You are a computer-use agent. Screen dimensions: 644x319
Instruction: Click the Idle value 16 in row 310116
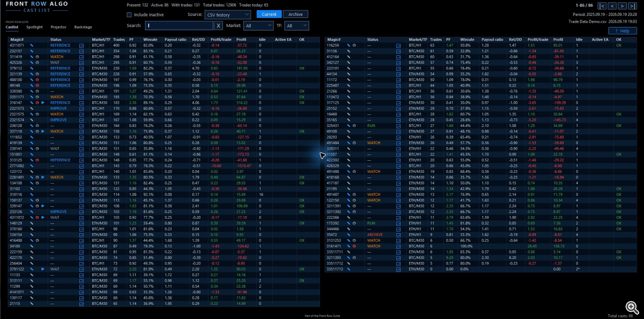[261, 195]
